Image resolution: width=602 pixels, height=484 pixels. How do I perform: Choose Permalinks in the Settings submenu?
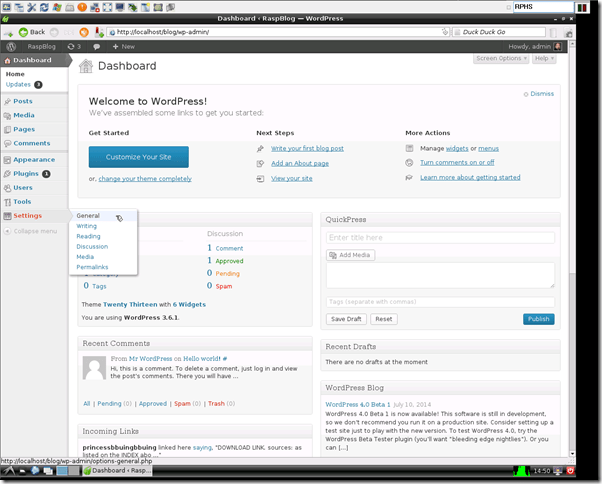tap(92, 267)
